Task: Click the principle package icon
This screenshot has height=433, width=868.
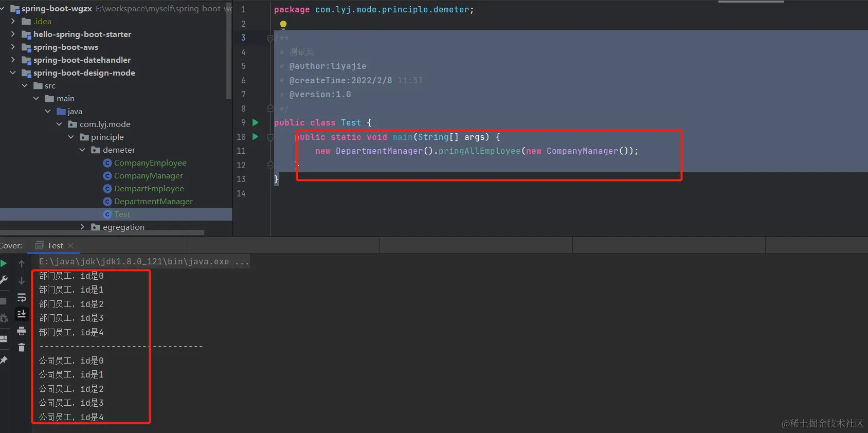Action: [84, 137]
